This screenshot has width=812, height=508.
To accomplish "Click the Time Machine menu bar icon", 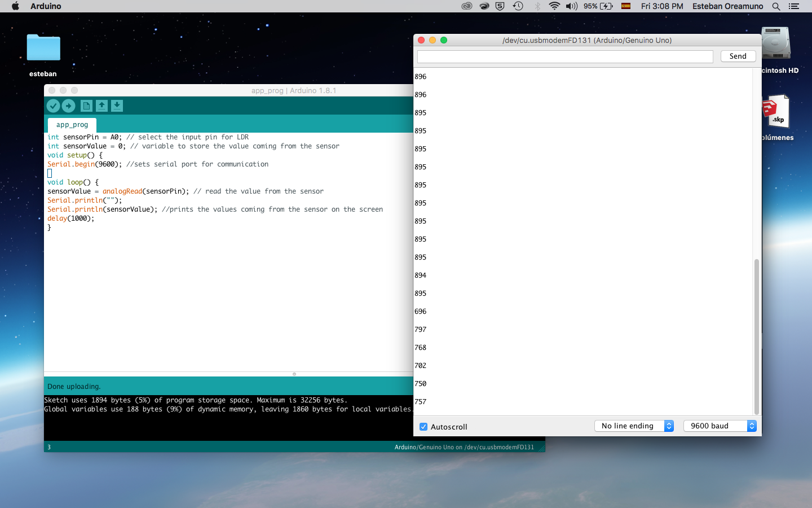I will pos(518,6).
